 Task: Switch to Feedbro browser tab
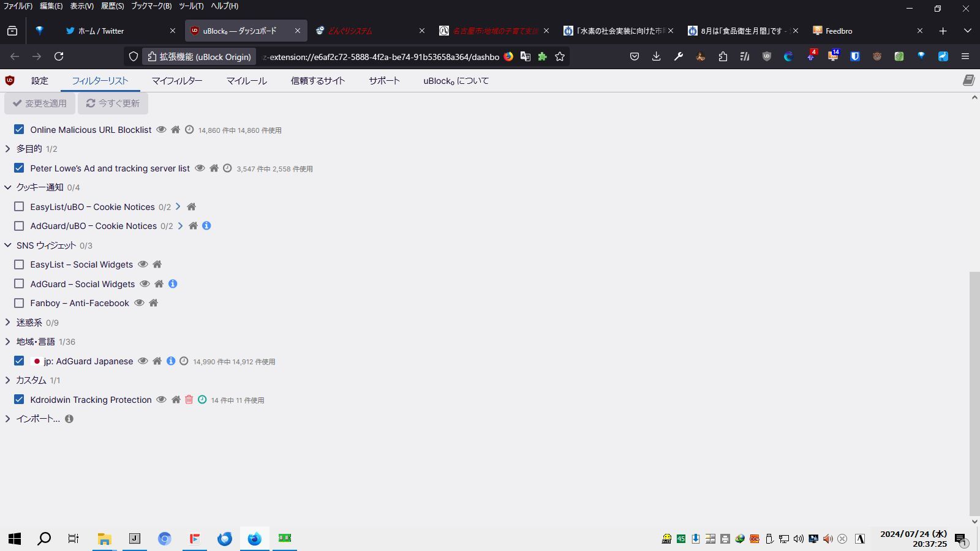click(868, 31)
